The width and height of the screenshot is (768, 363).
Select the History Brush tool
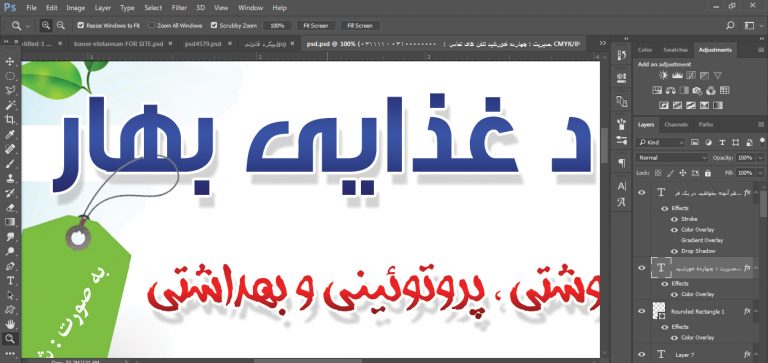click(10, 193)
